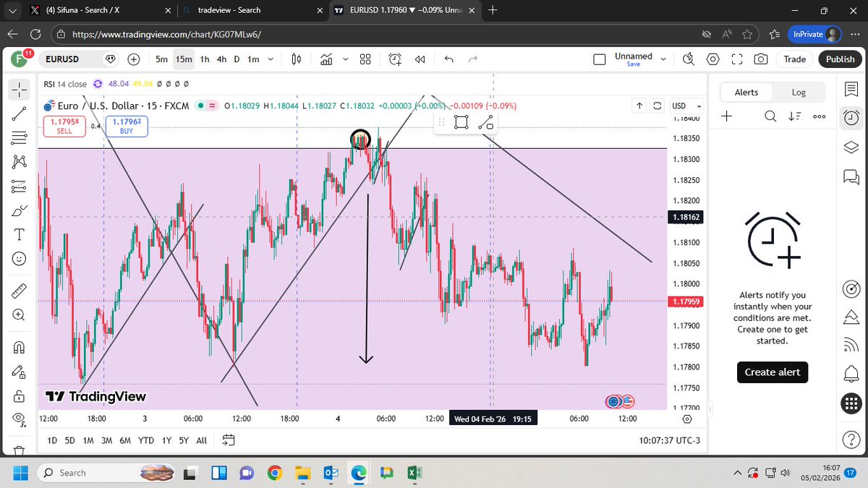
Task: Switch to the Log tab
Action: tap(799, 92)
